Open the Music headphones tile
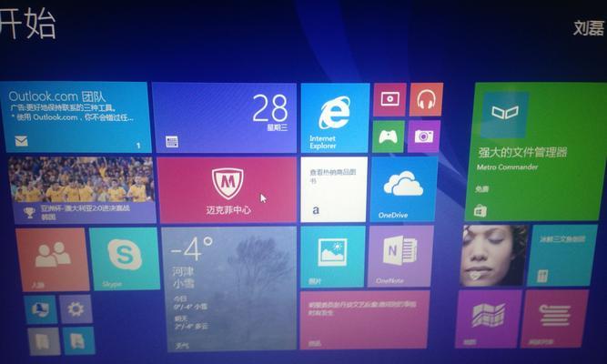 (426, 99)
